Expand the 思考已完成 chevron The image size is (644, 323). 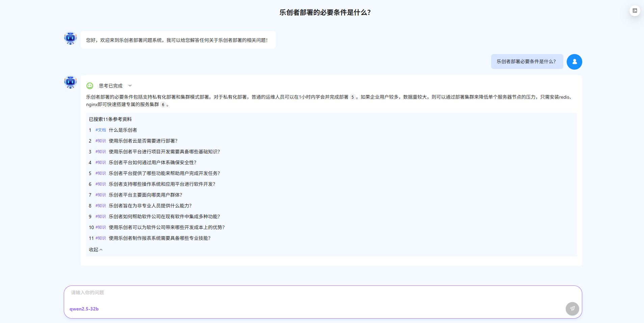pyautogui.click(x=130, y=86)
